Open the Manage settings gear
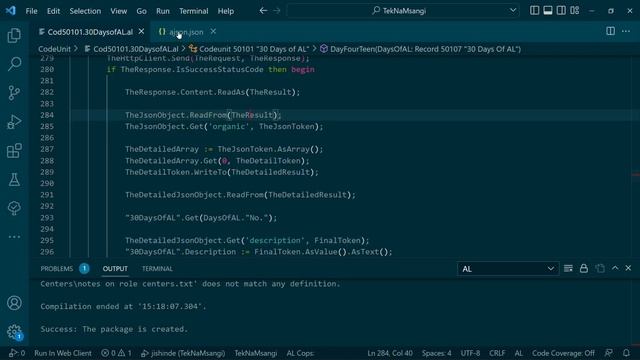 pos(14,331)
